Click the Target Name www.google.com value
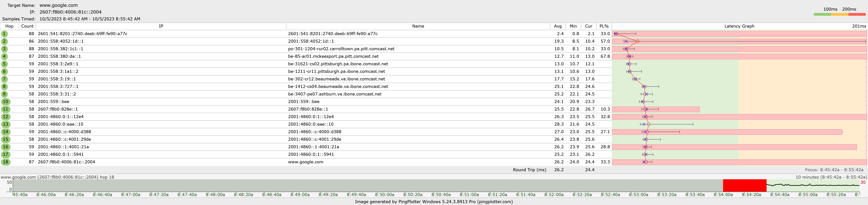Viewport: 868px width, 205px height. pyautogui.click(x=58, y=5)
